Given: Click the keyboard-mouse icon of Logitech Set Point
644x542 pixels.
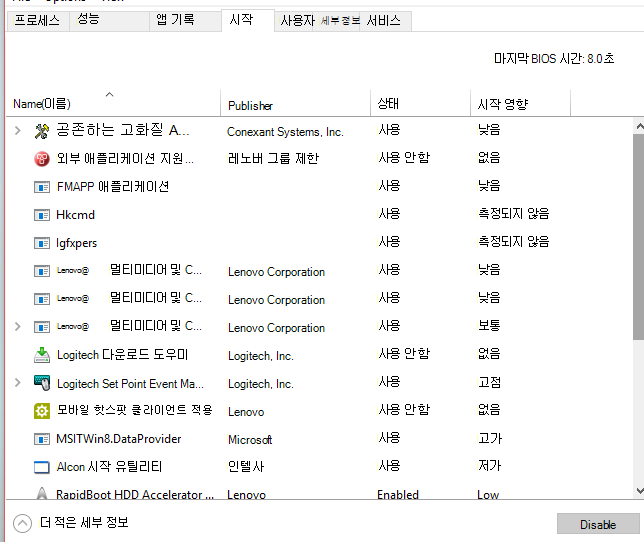Looking at the screenshot, I should [41, 383].
